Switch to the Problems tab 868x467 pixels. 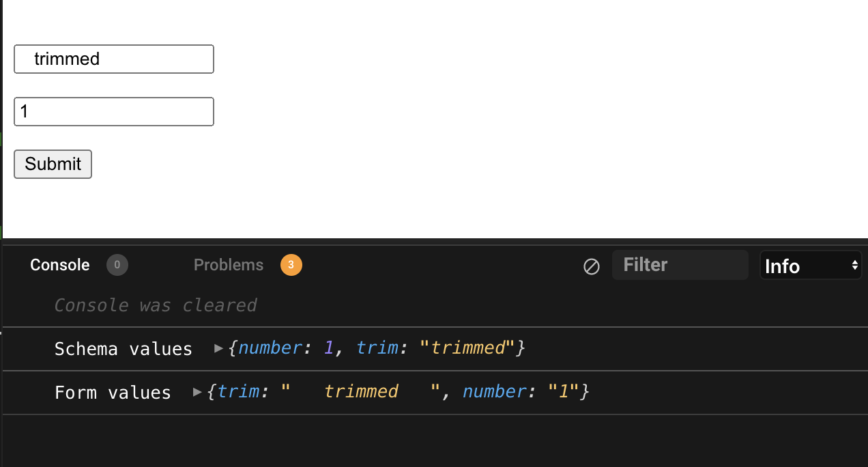pos(229,265)
